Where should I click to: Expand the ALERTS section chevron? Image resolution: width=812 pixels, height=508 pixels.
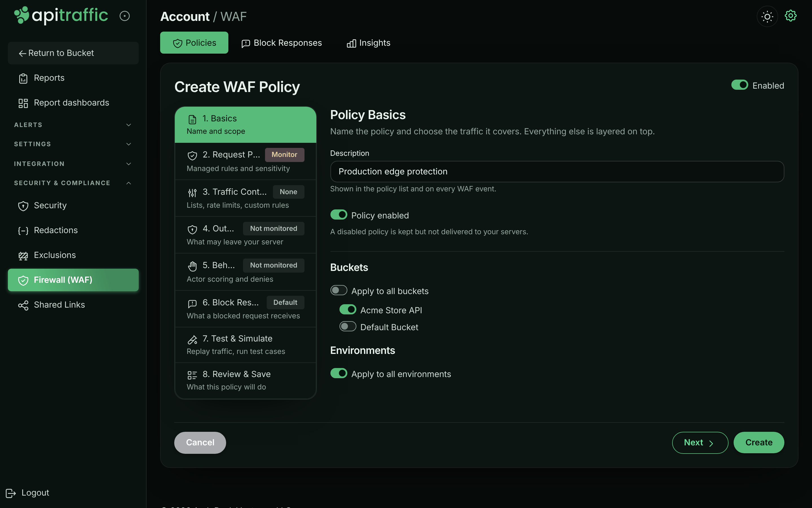click(129, 125)
